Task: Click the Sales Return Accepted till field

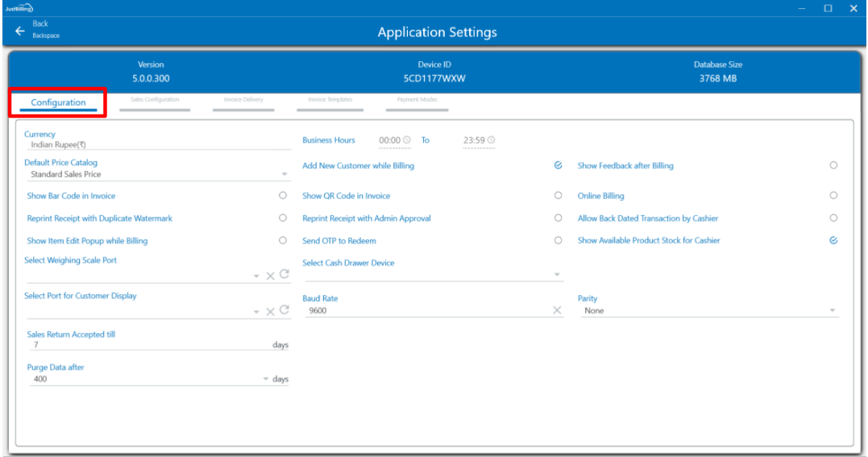Action: [149, 344]
